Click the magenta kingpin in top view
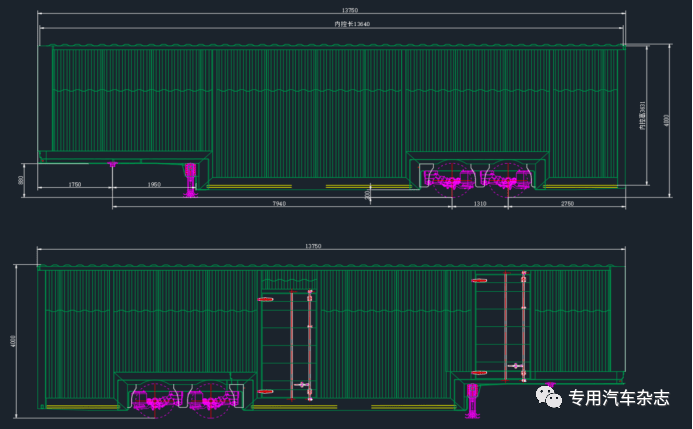693x429 pixels. 114,164
